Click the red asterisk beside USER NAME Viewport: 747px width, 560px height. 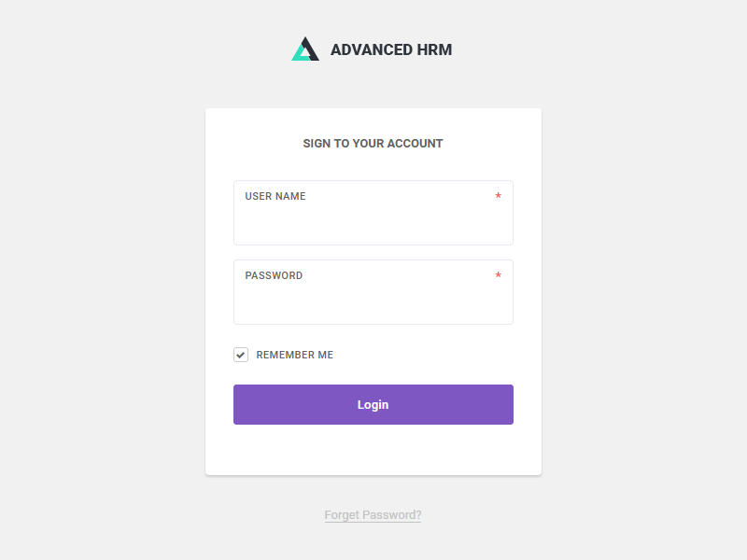(x=498, y=196)
